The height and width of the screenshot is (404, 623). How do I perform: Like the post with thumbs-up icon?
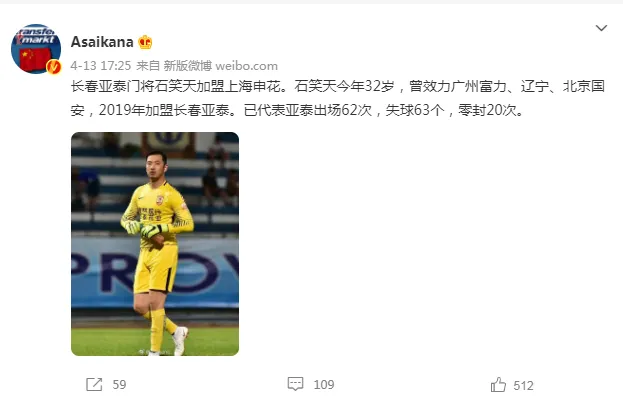pos(498,385)
